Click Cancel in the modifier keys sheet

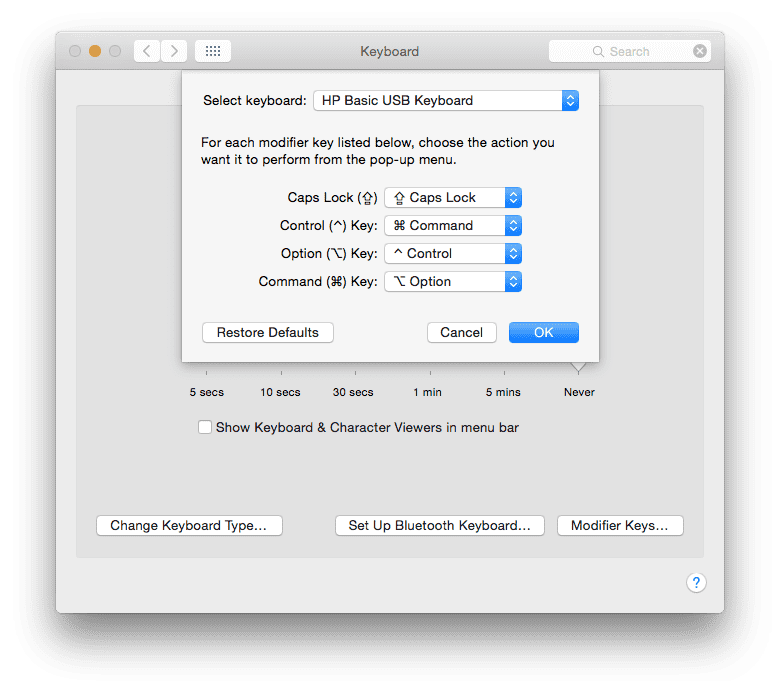tap(462, 332)
